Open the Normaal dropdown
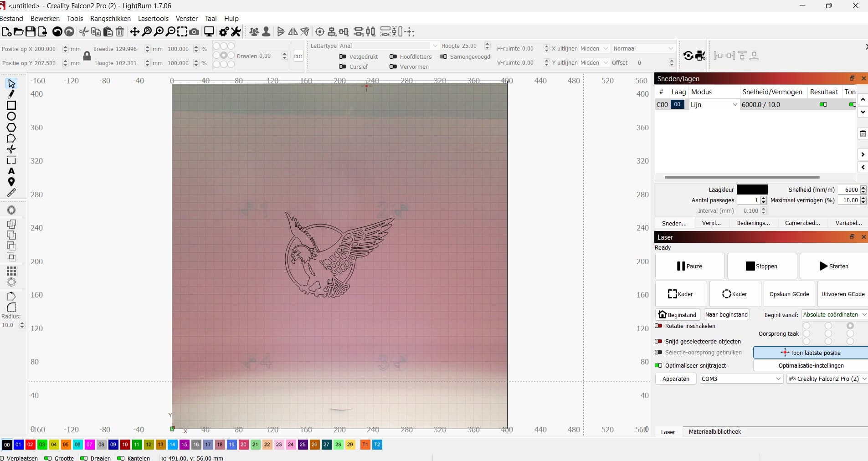 tap(643, 48)
